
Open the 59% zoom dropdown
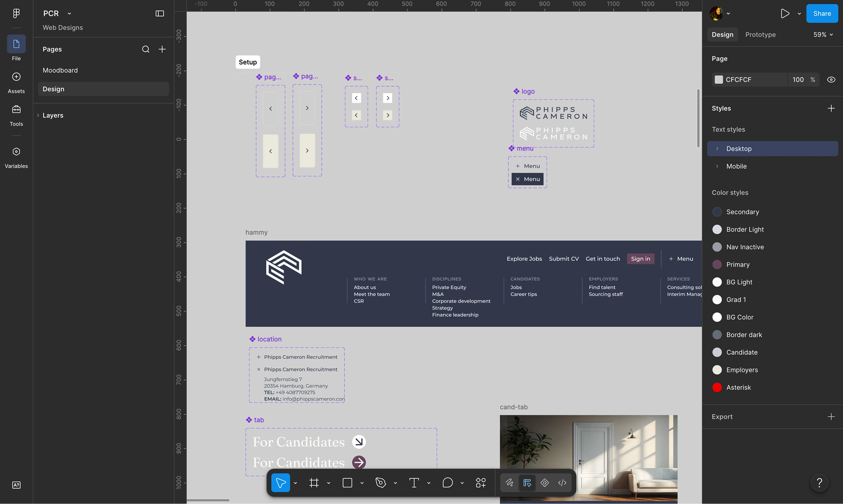(823, 35)
